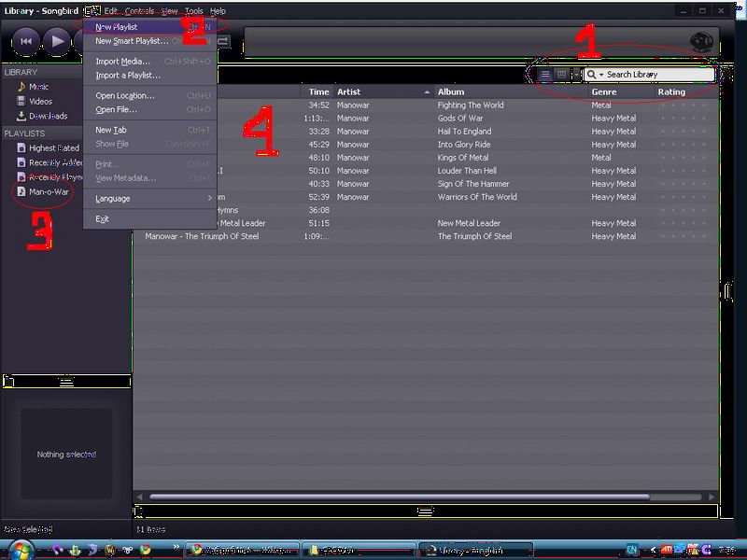Open the Downloads library item
The image size is (747, 560).
[47, 116]
